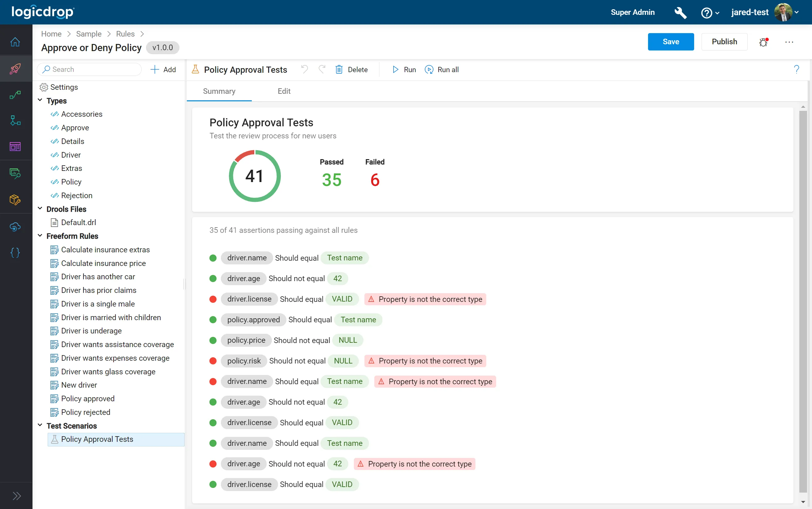Click Add to create new item
The width and height of the screenshot is (812, 509).
(x=163, y=69)
